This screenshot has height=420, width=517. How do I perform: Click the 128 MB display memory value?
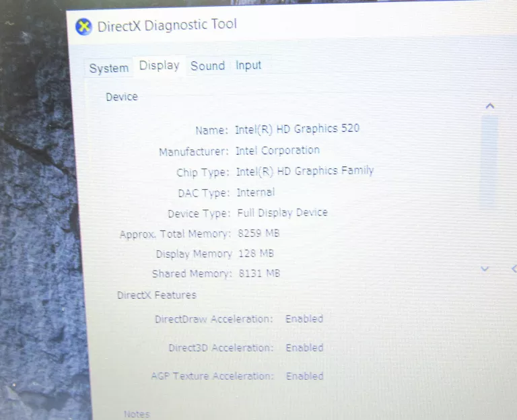point(256,254)
